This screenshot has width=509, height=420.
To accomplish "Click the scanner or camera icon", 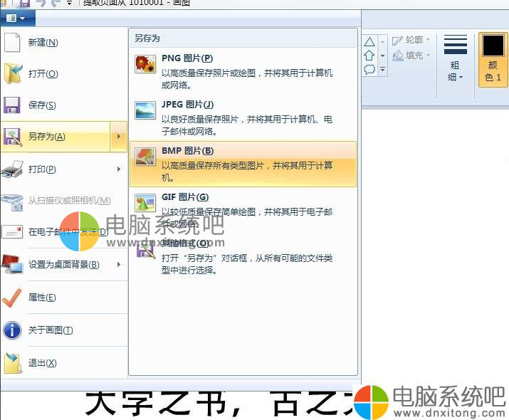I will [x=12, y=201].
